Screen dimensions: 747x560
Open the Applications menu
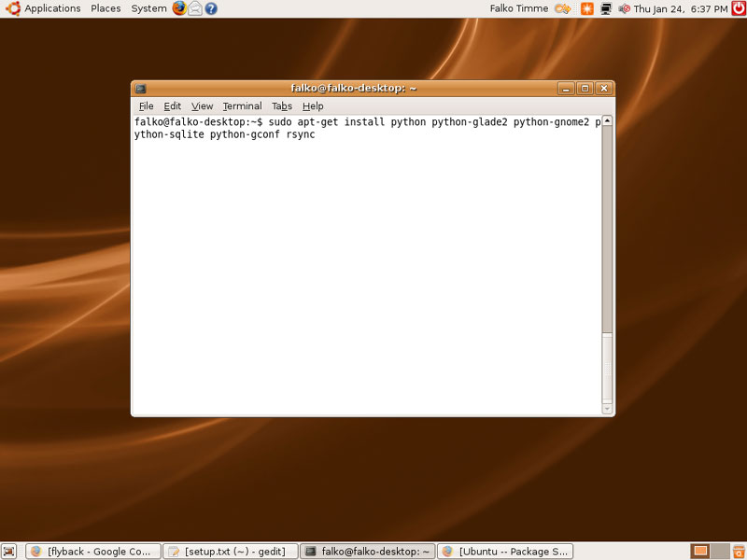coord(52,8)
